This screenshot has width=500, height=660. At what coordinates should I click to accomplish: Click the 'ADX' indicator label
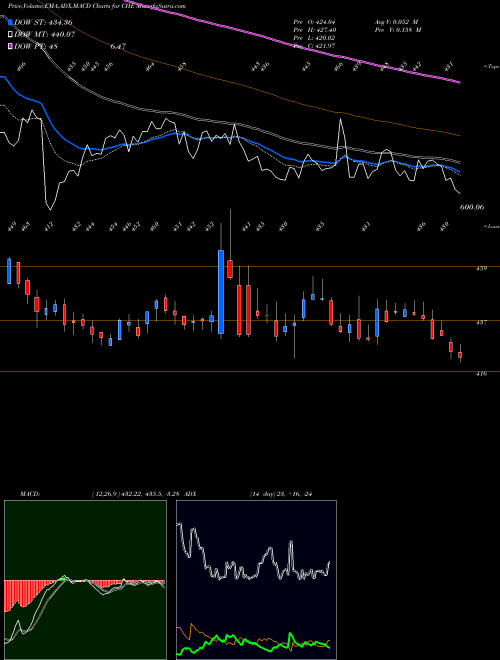(190, 494)
